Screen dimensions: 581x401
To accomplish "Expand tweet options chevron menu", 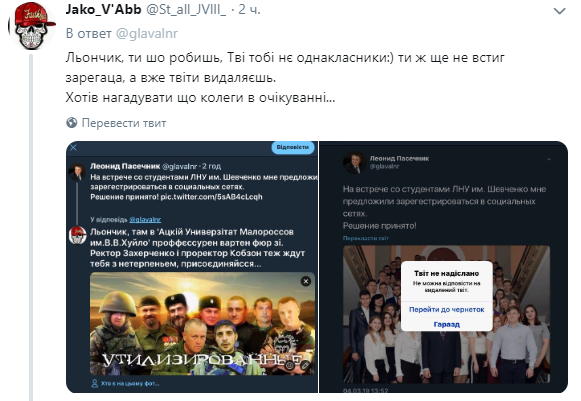I will coord(559,11).
